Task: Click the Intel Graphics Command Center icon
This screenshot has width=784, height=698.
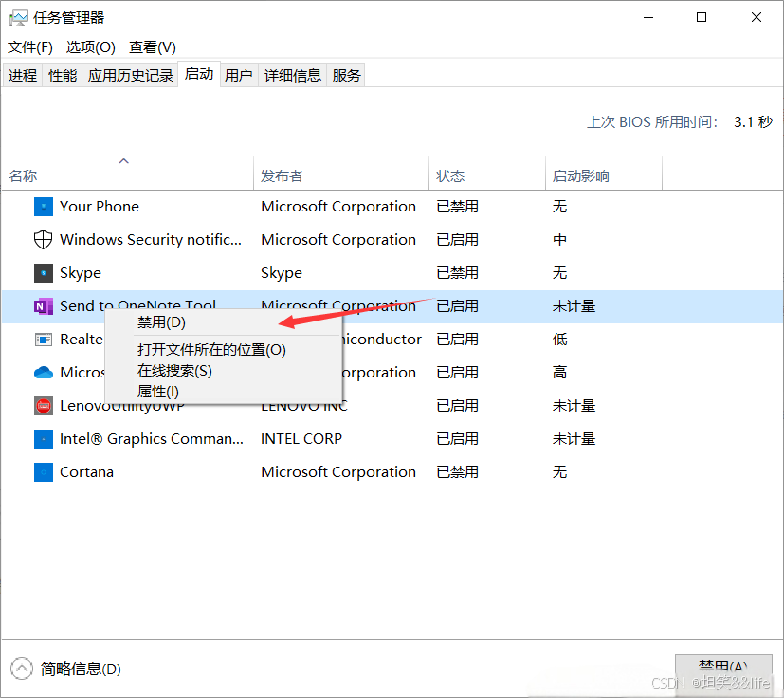Action: pyautogui.click(x=44, y=439)
